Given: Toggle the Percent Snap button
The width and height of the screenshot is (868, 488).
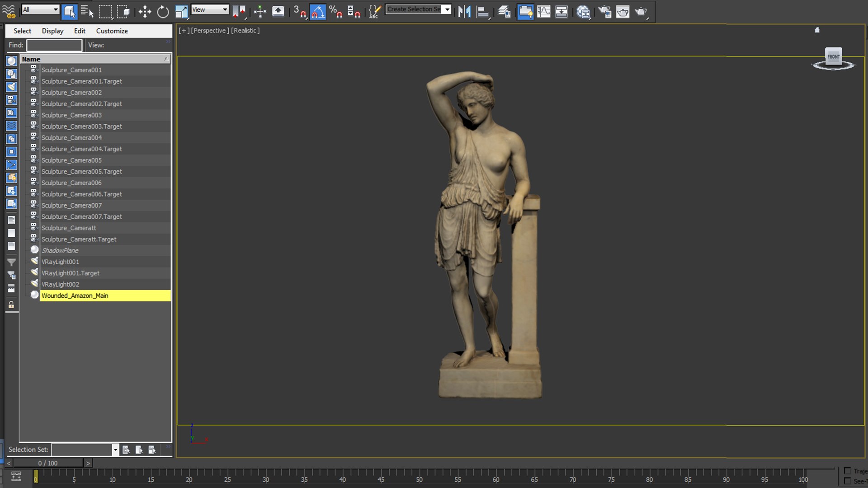Looking at the screenshot, I should click(x=335, y=12).
